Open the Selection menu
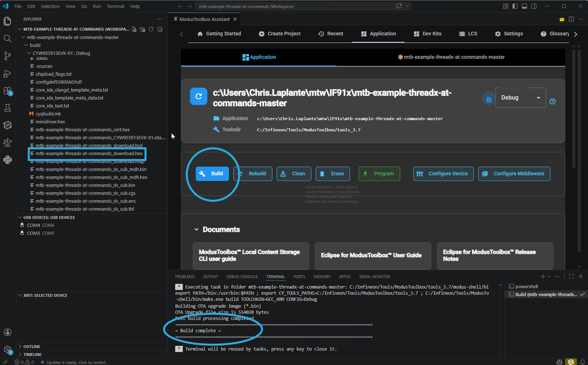588x365 pixels. [x=50, y=6]
